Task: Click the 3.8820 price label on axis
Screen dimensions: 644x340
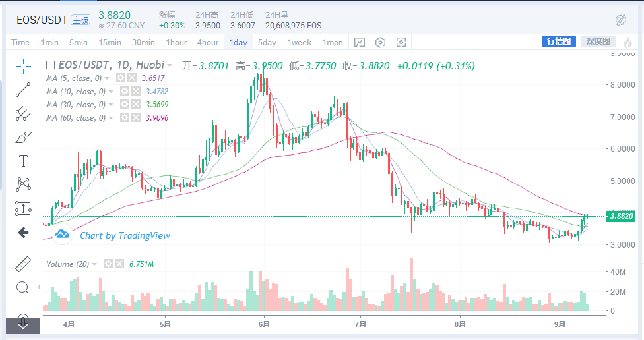Action: tap(620, 216)
